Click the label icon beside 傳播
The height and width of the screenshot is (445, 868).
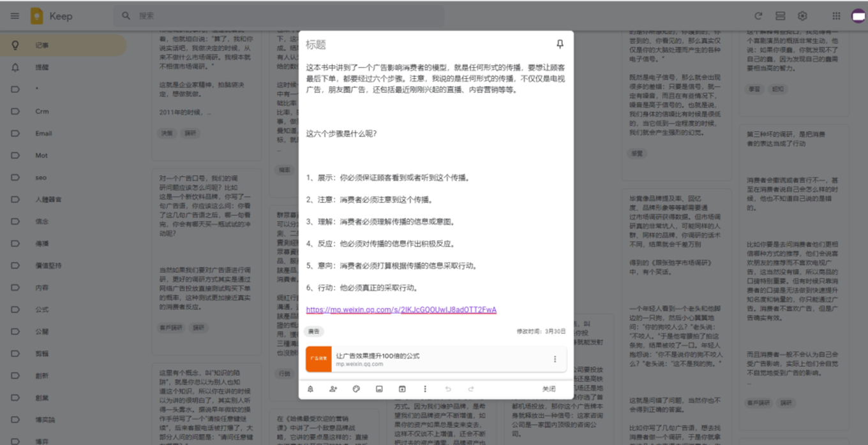coord(15,244)
